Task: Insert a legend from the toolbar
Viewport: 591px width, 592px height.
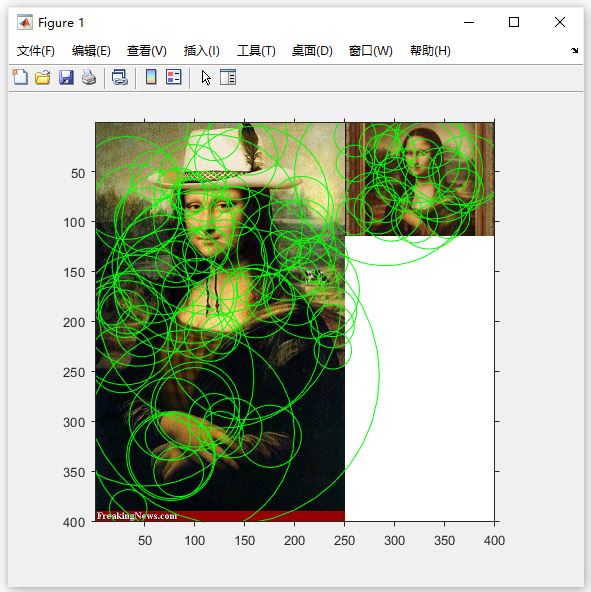Action: click(x=174, y=77)
